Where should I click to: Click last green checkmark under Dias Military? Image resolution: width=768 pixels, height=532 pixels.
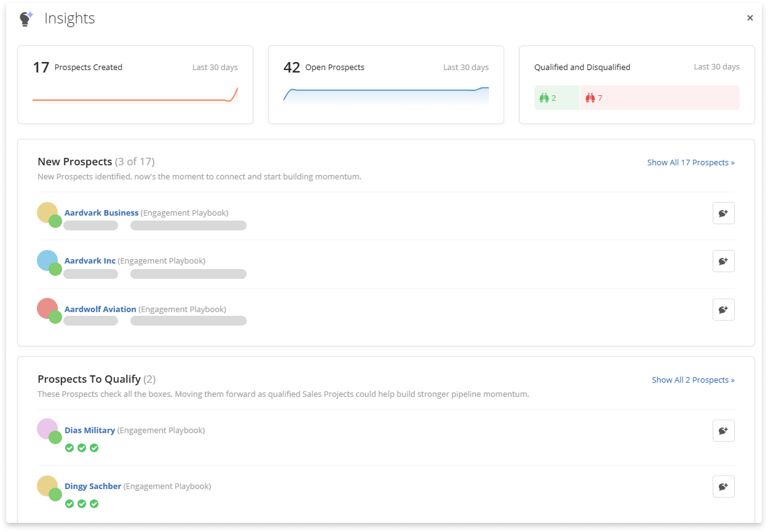point(94,448)
